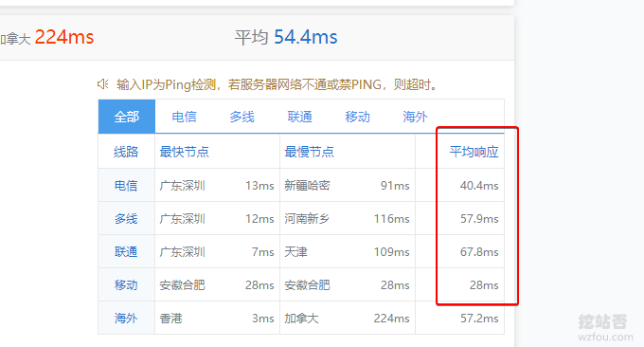Click the 57.2ms average response
The width and height of the screenshot is (644, 347).
479,319
